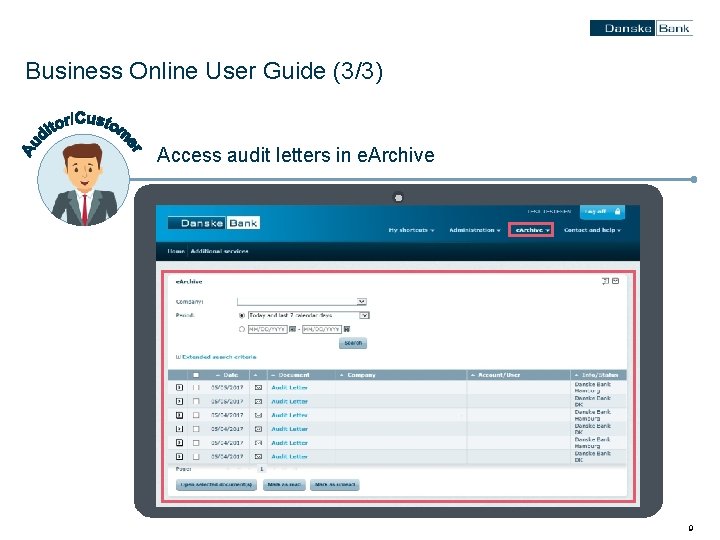The height and width of the screenshot is (540, 720).
Task: Click the Log off lock icon
Action: coord(618,211)
